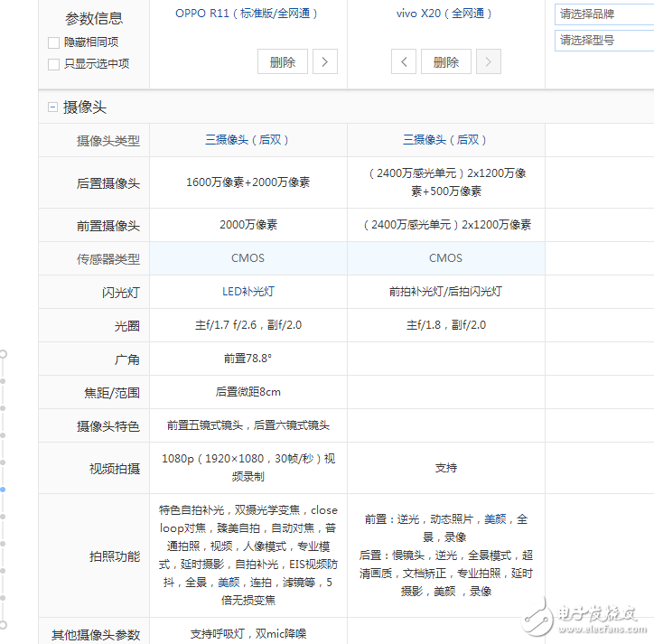Select the 摄像头类型 row label
Image resolution: width=654 pixels, height=644 pixels.
click(x=108, y=141)
